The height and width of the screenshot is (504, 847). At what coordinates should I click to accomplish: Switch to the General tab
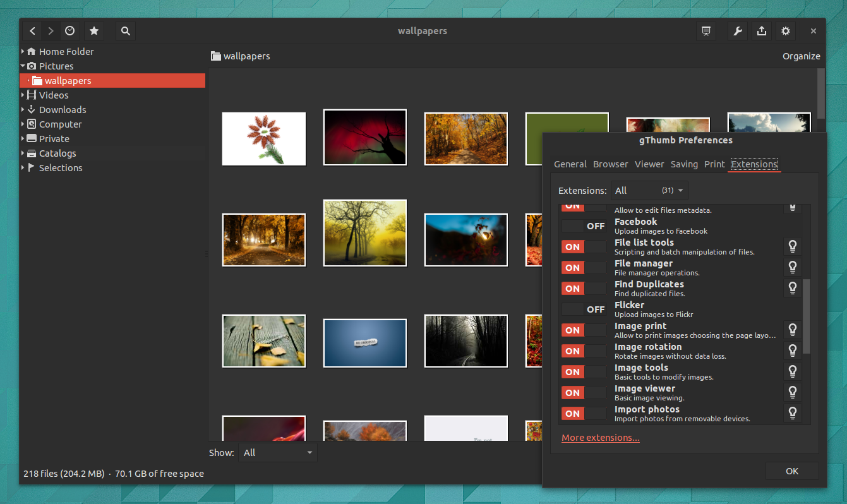tap(570, 164)
